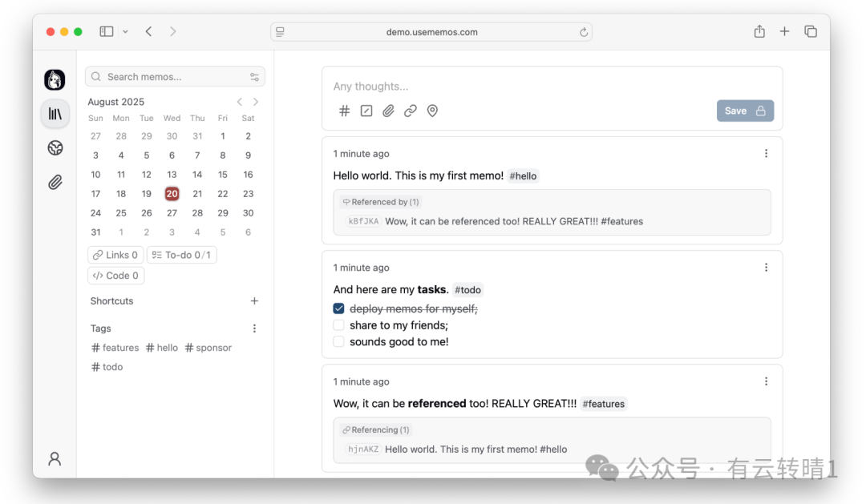Open the Home library sidebar icon
This screenshot has height=504, width=866.
pos(55,114)
